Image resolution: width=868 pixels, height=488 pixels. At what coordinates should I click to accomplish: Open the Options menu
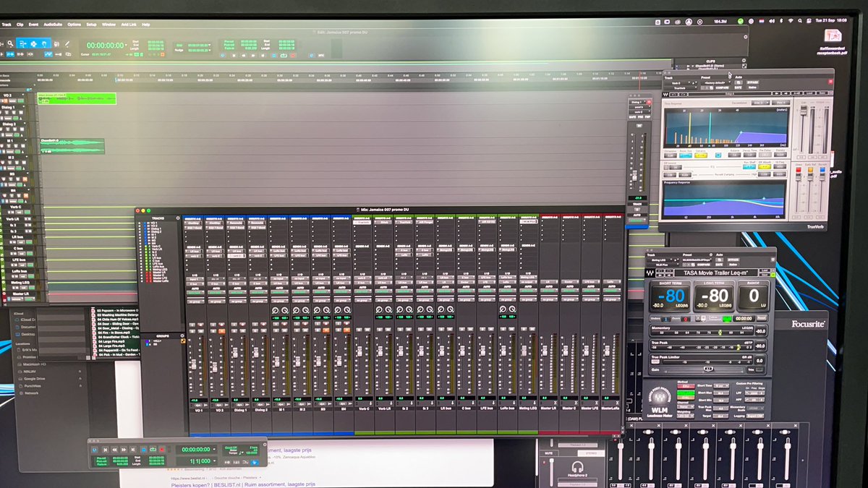(74, 25)
